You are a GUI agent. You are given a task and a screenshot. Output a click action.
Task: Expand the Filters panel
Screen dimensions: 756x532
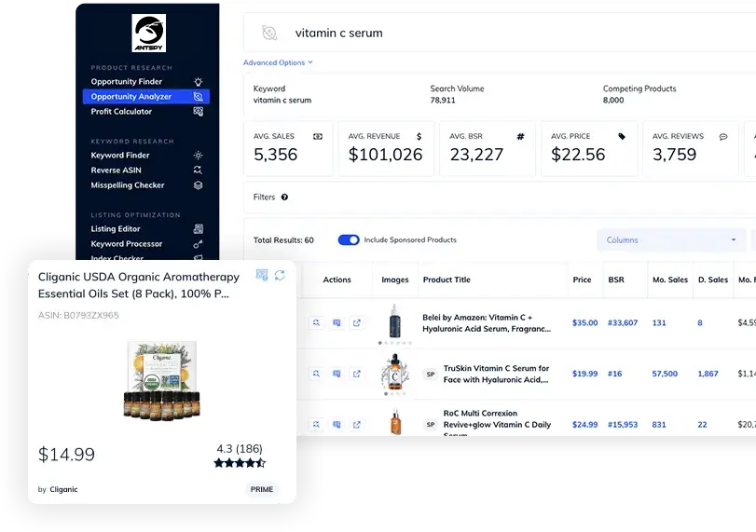pyautogui.click(x=265, y=198)
